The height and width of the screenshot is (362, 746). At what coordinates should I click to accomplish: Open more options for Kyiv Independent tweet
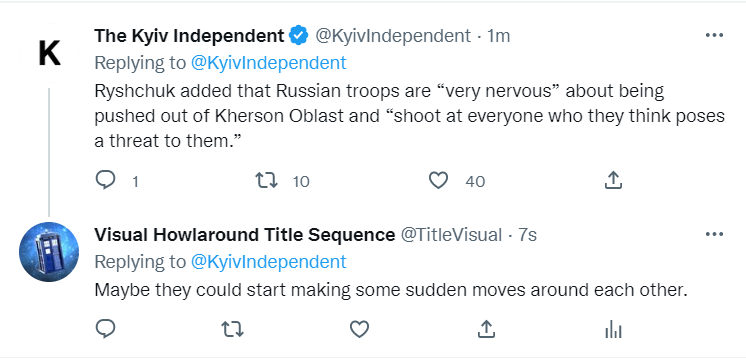714,35
